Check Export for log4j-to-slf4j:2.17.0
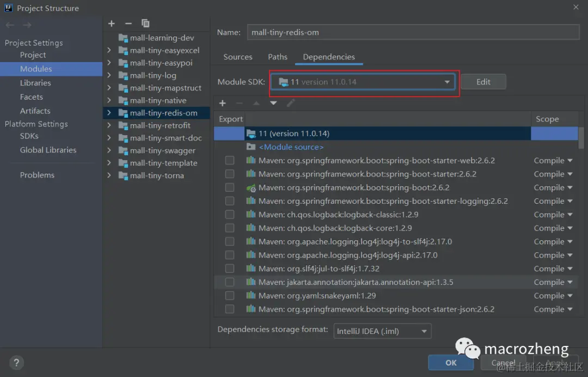This screenshot has width=588, height=377. [x=230, y=241]
